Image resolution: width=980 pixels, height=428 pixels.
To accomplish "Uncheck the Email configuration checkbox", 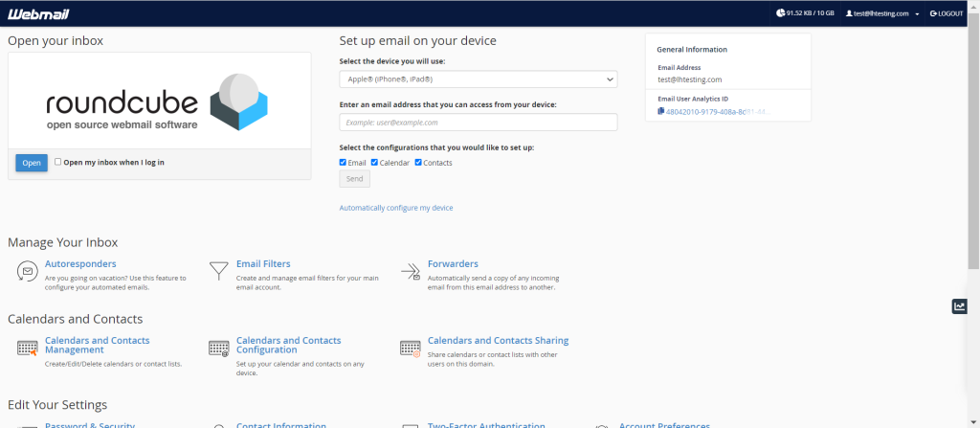I will point(344,163).
